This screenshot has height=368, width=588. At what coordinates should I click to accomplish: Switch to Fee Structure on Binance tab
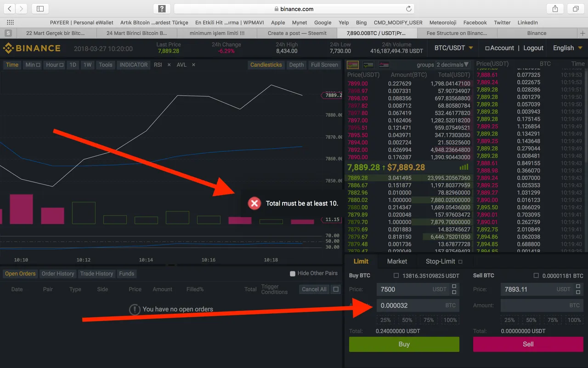click(457, 33)
